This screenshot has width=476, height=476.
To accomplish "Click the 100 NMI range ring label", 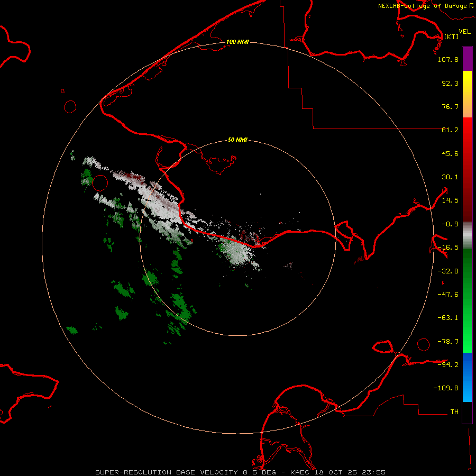I will coord(237,42).
